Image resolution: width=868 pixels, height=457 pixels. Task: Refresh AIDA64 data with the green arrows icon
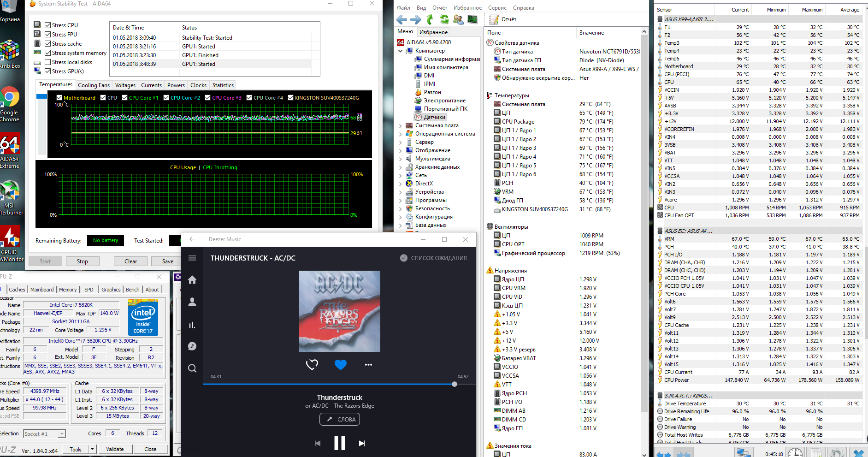(x=444, y=19)
